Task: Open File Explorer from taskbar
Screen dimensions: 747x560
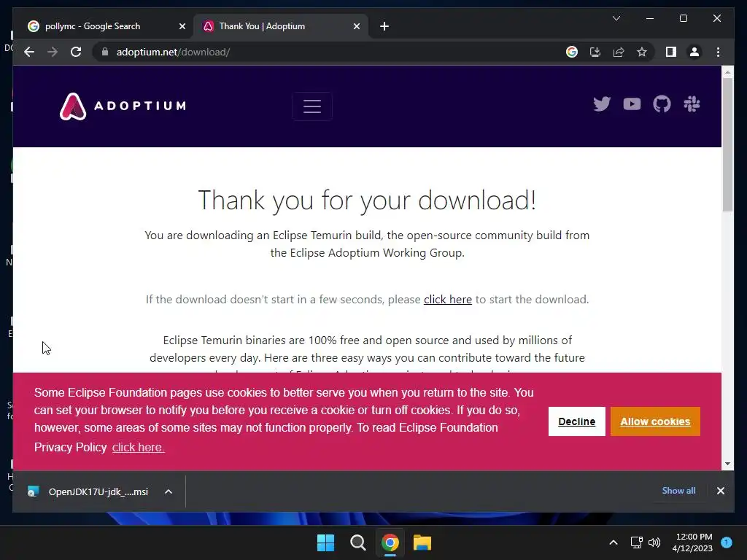Action: tap(422, 542)
